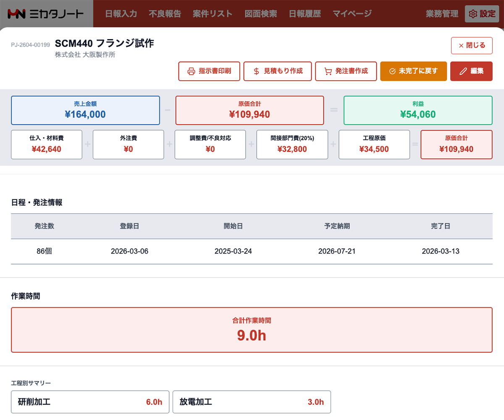This screenshot has width=504, height=420.
Task: Open 業務管理 menu
Action: click(x=442, y=14)
